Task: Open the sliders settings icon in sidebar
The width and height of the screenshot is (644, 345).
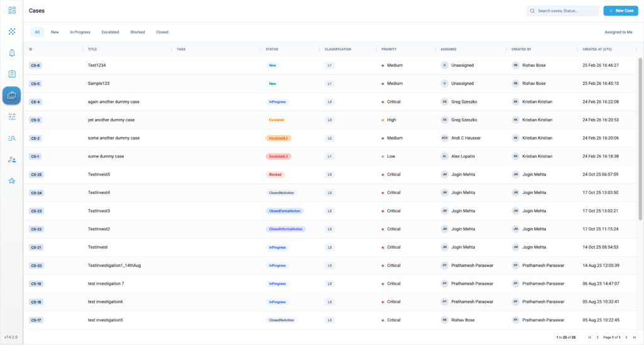Action: 12,116
